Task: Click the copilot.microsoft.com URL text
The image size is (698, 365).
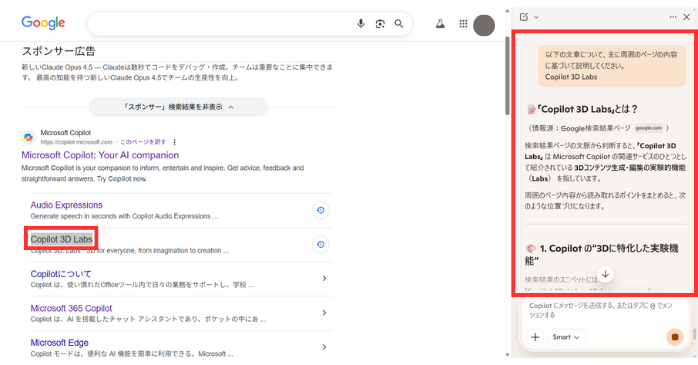Action: [x=77, y=142]
